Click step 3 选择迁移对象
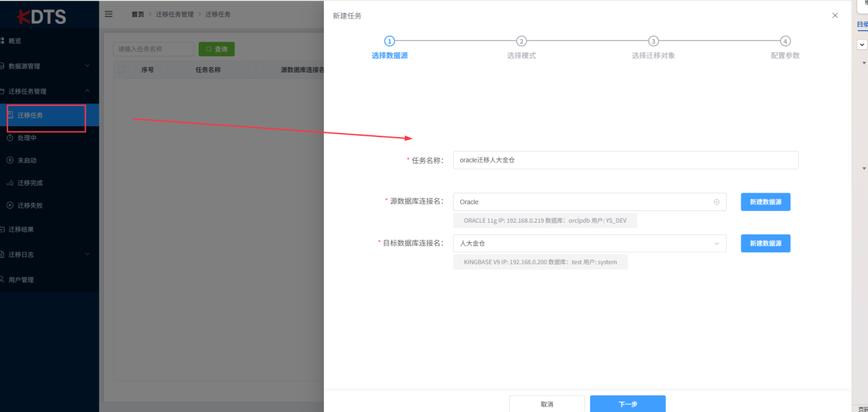Screen dimensions: 868x412 [654, 48]
